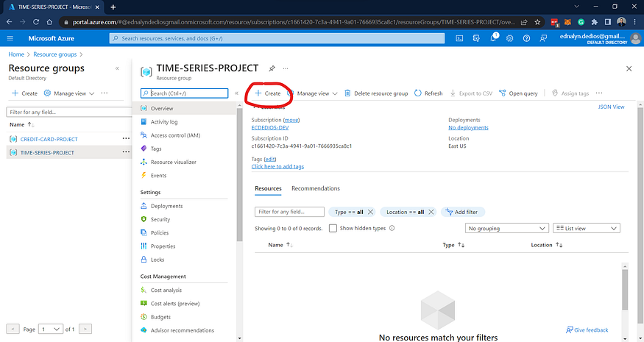
Task: Enable Show hidden types checkbox
Action: click(333, 228)
